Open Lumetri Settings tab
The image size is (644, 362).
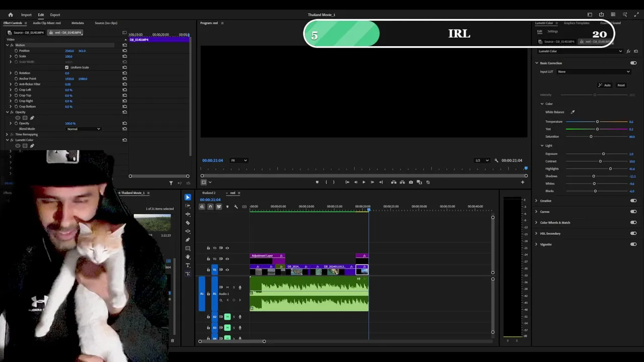click(552, 31)
